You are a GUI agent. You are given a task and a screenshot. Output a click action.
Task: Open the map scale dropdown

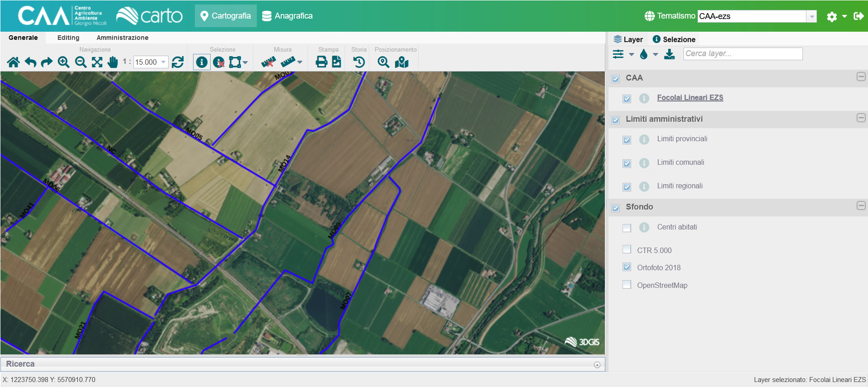tap(163, 62)
